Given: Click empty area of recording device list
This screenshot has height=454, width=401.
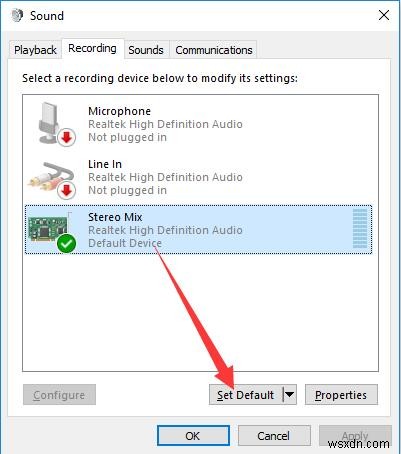Looking at the screenshot, I should 200,312.
